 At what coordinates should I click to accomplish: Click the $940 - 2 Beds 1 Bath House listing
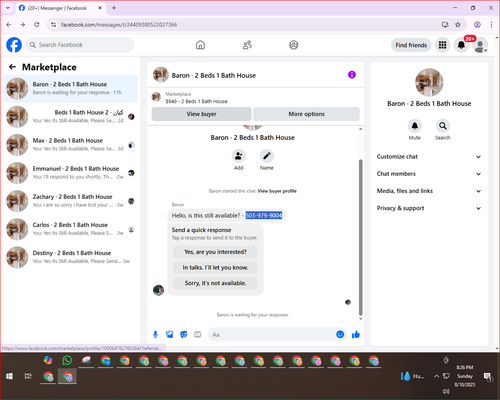196,101
